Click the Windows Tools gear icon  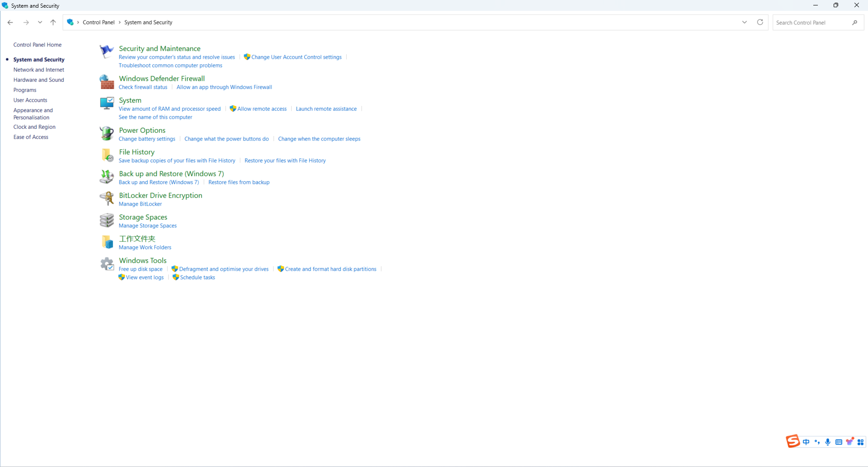click(x=107, y=264)
